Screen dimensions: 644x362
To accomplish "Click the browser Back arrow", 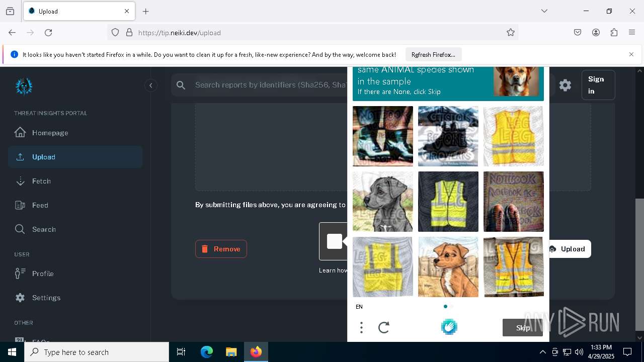I will [12, 32].
